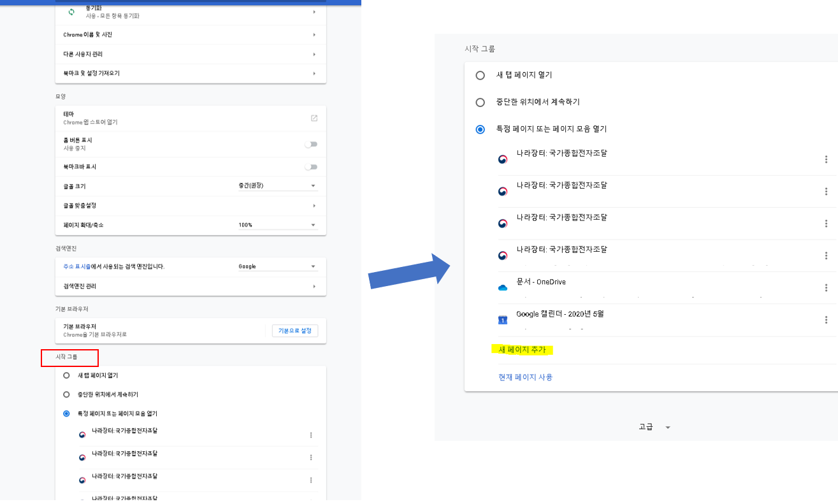Select 중단한 위치에서 계속하기 radio in enlarged view
Viewport: 838px width, 504px height.
click(x=480, y=102)
